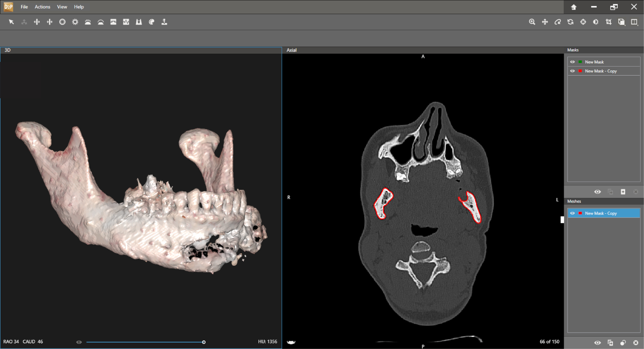Viewport: 644px width, 349px height.
Task: Click the waveform profile tool icon
Action: point(126,22)
